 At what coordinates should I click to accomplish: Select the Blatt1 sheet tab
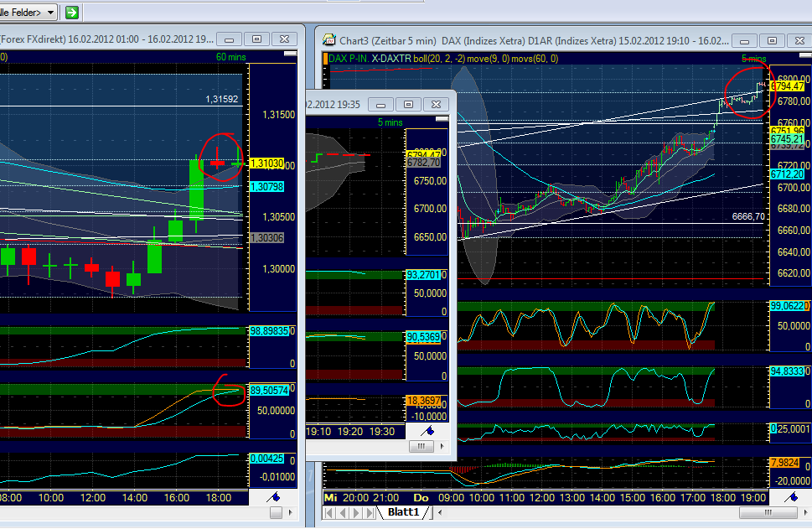coord(403,512)
